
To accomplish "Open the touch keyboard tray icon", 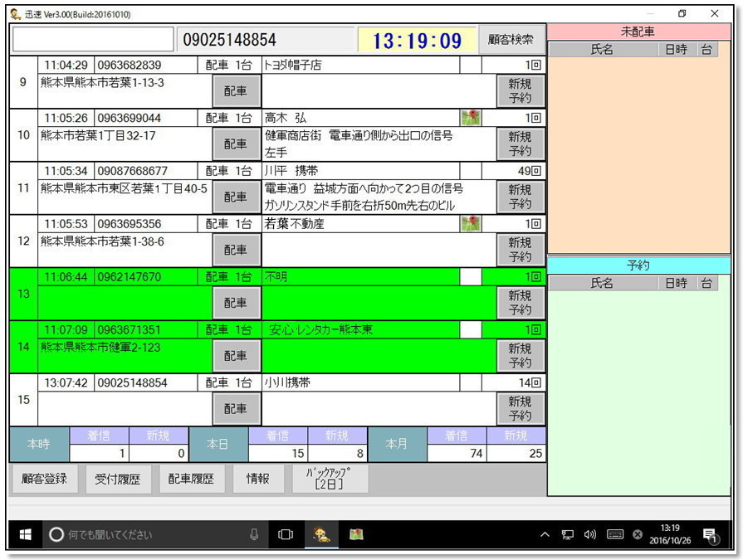I will (614, 535).
